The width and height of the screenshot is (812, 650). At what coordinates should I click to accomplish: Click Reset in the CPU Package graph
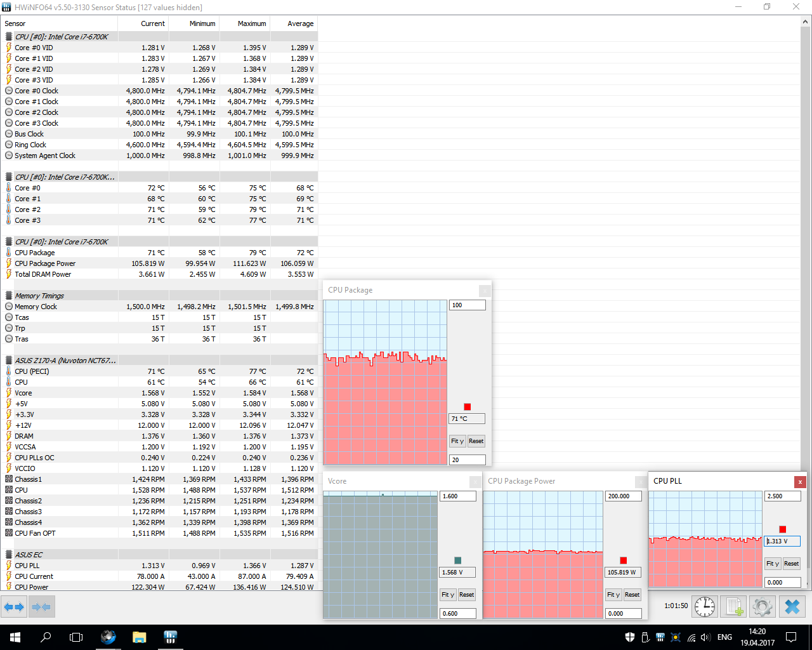pyautogui.click(x=476, y=441)
